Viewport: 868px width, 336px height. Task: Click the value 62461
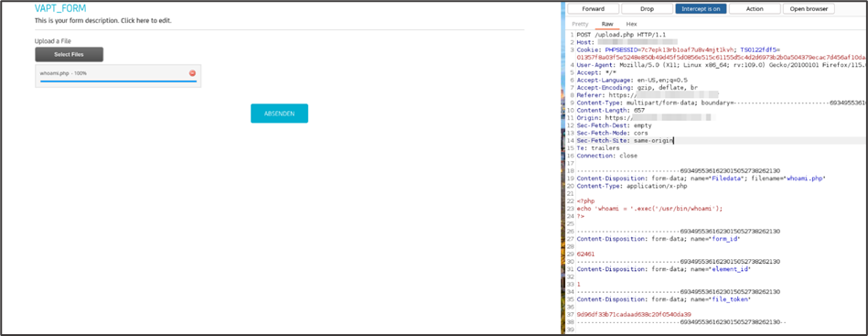[x=585, y=255]
